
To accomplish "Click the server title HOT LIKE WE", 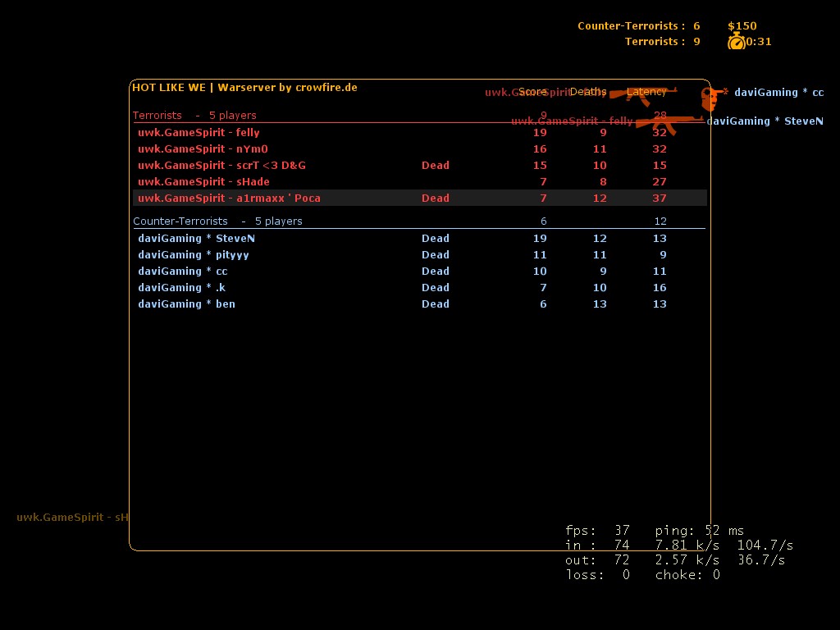I will 169,87.
